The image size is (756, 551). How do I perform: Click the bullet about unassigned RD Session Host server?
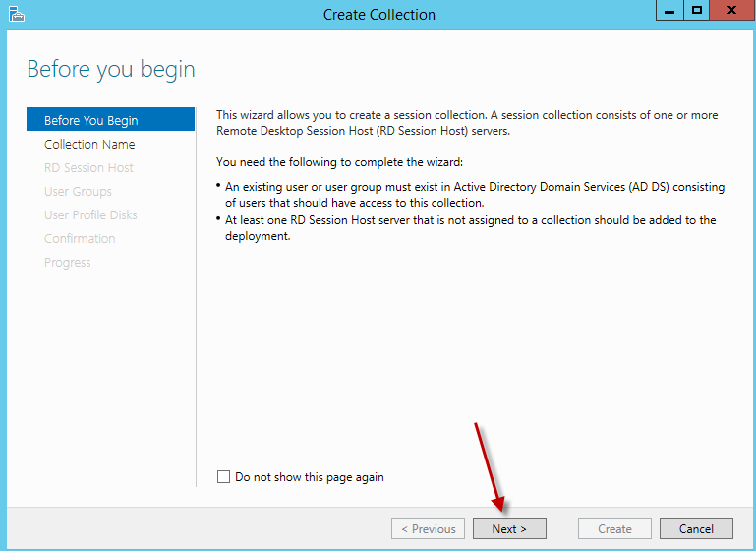coord(470,228)
